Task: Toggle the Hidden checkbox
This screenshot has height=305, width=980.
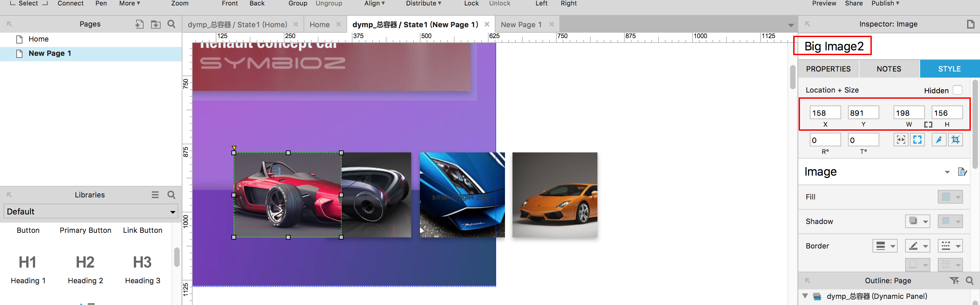Action: [958, 90]
